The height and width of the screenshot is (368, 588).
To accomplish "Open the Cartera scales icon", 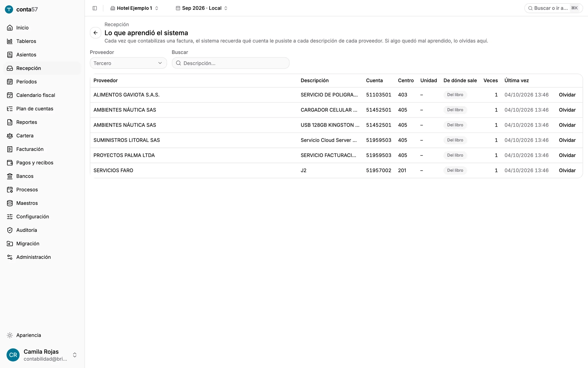I will [x=10, y=136].
